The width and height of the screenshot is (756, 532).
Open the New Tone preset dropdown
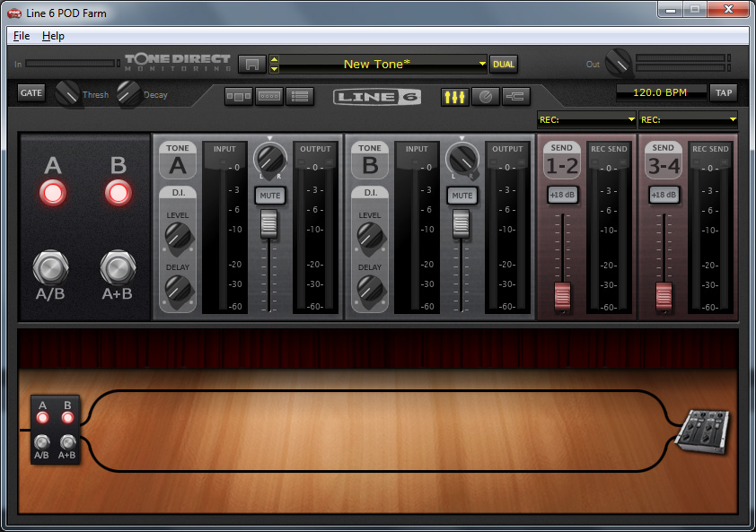[380, 65]
